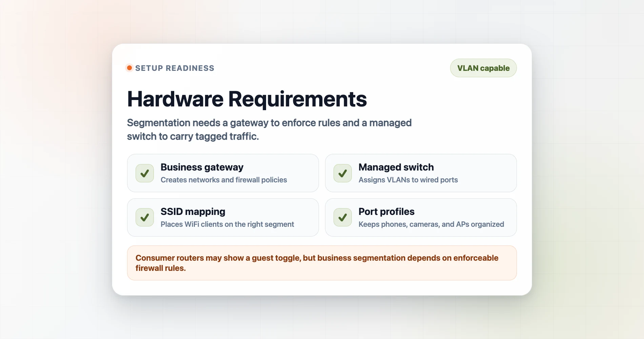
Task: Click the segmentation description paragraph
Action: (x=269, y=129)
